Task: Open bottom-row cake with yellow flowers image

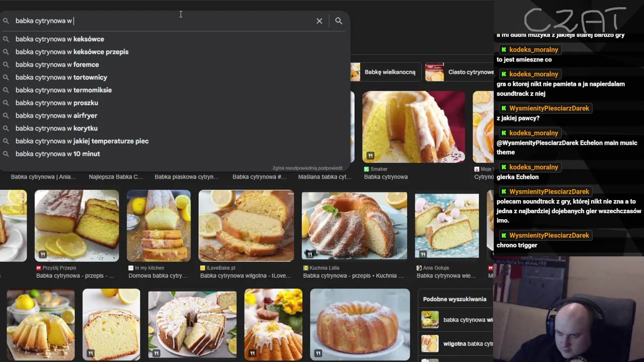Action: point(273,325)
